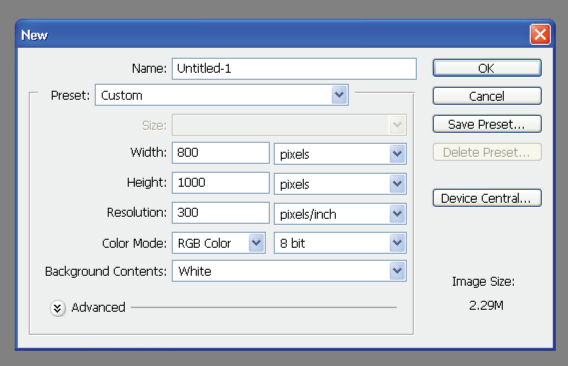Click the Width input field

click(x=221, y=153)
